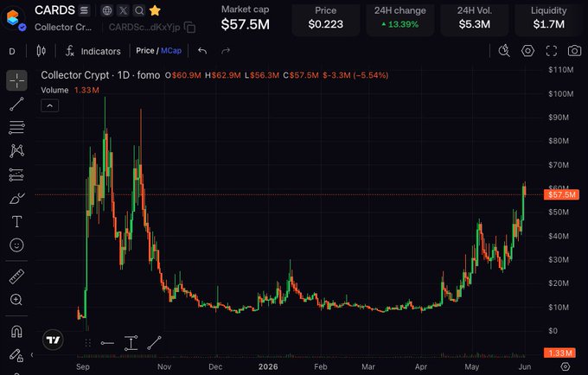Click the Collector Crypt 1D fomo title

[100, 75]
